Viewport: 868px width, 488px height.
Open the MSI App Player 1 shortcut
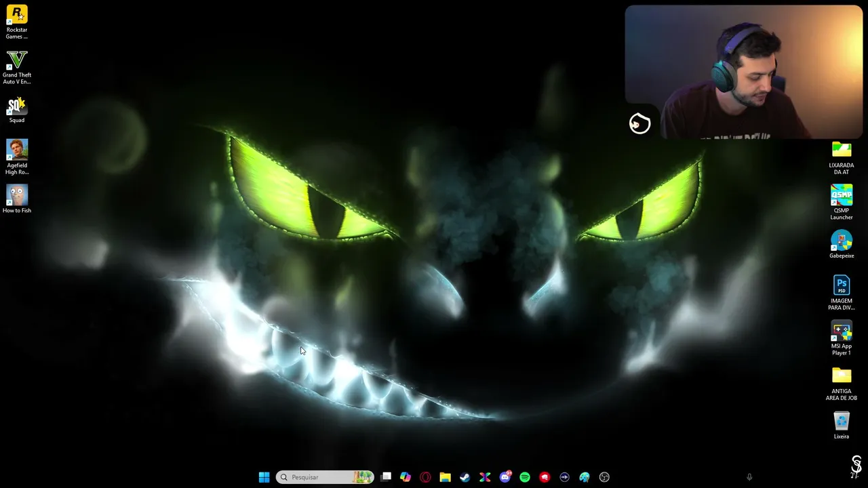tap(842, 338)
